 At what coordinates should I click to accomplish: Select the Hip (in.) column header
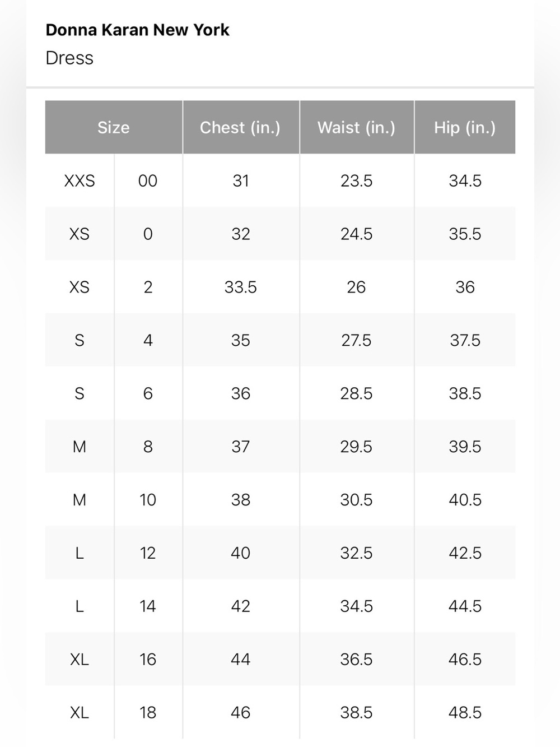point(465,127)
